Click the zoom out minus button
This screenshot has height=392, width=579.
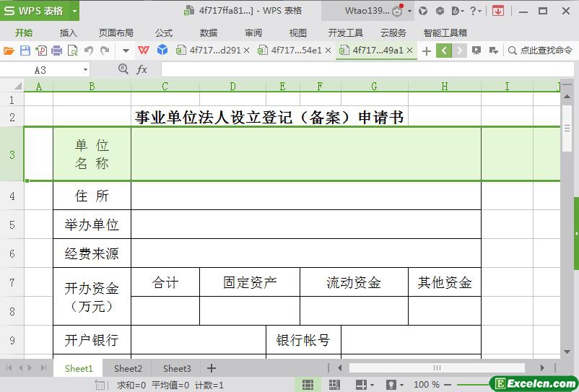tap(448, 385)
